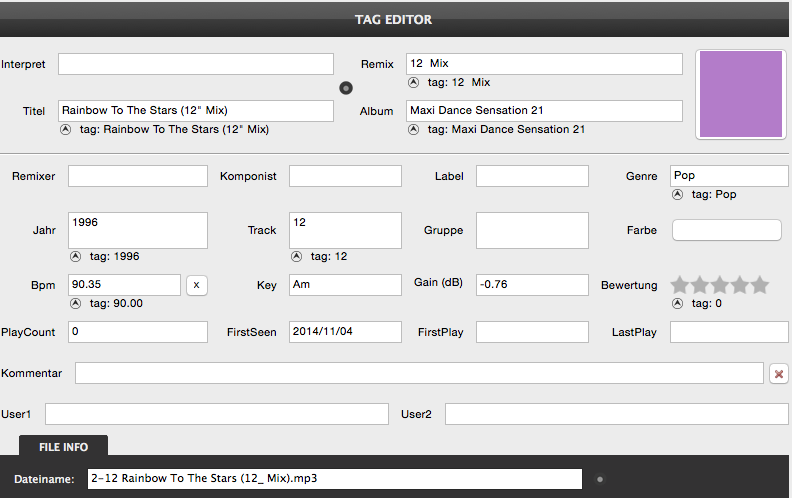This screenshot has width=792, height=498.
Task: Click the round button beside the Dateiname field
Action: (600, 479)
